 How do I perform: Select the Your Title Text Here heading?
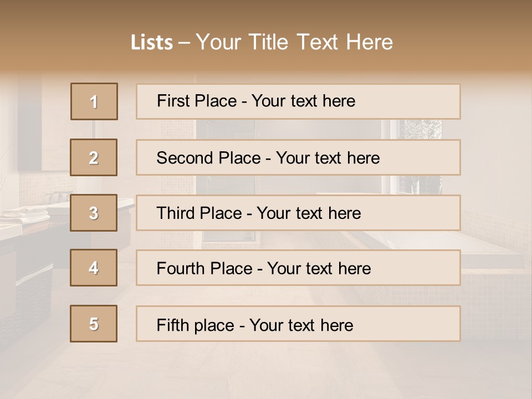[x=294, y=42]
